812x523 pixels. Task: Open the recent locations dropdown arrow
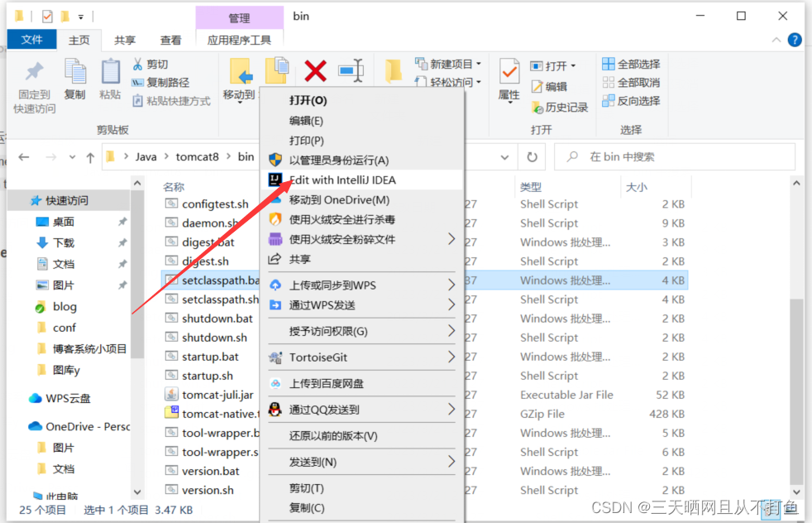(x=72, y=157)
